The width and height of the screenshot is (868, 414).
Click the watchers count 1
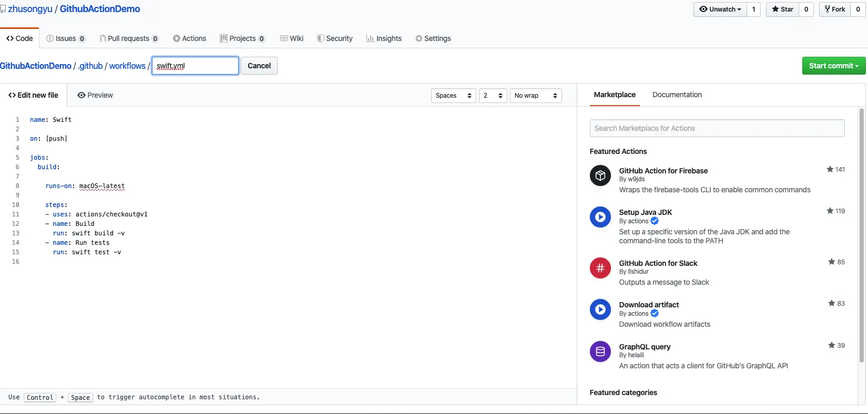tap(753, 9)
